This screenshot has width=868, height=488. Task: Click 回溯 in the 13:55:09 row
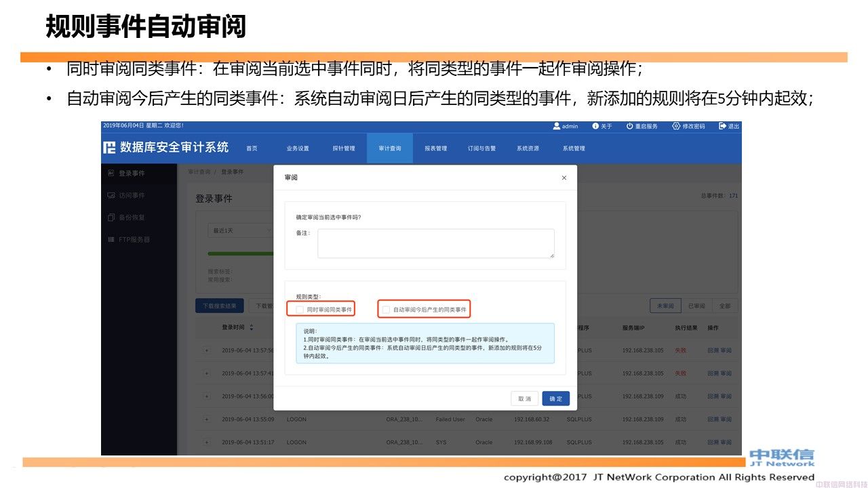(x=712, y=420)
